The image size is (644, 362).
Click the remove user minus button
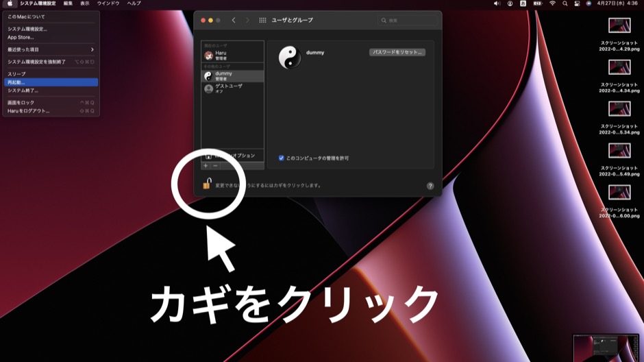point(215,166)
